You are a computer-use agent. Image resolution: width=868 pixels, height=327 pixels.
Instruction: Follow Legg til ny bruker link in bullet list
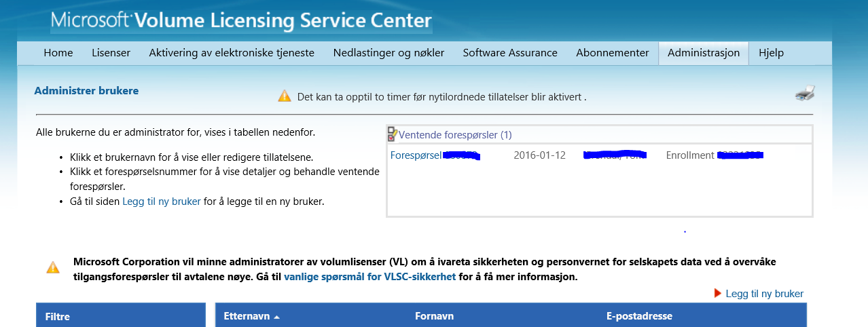point(162,201)
